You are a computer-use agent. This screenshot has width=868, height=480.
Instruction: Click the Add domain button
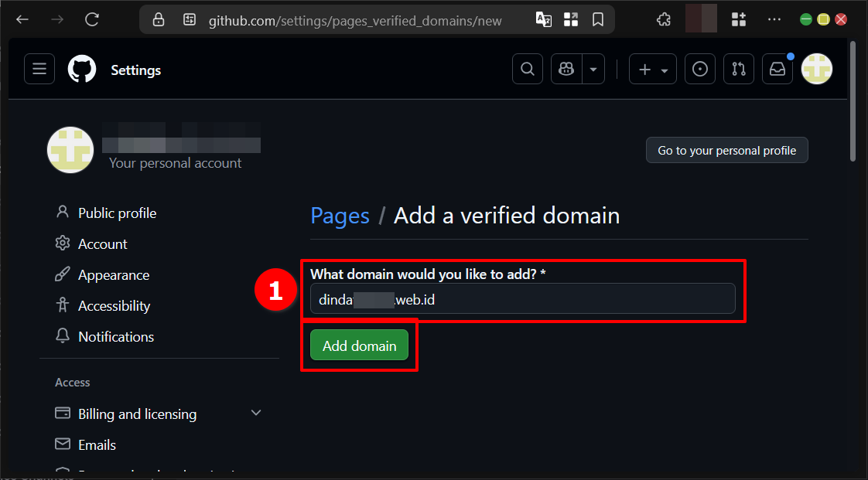(x=359, y=345)
